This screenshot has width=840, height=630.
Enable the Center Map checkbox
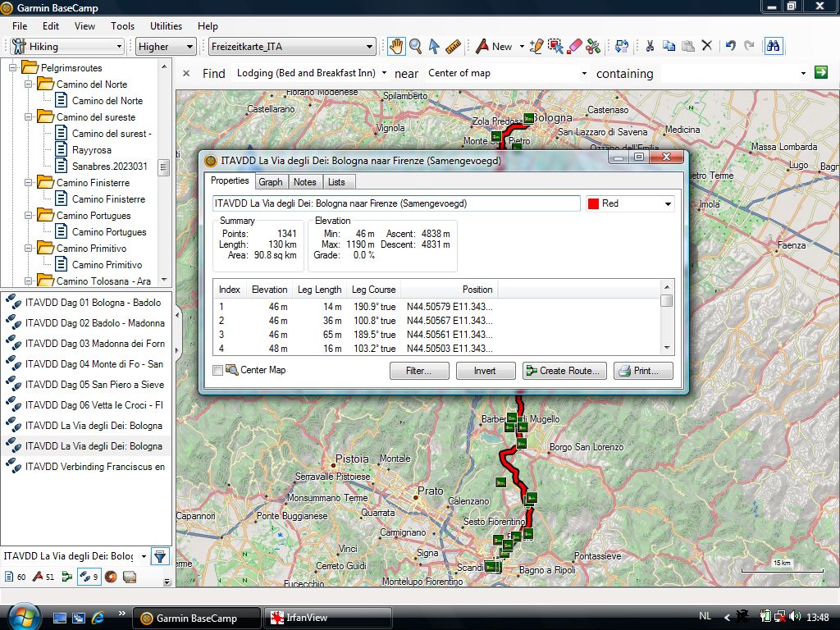pyautogui.click(x=217, y=371)
